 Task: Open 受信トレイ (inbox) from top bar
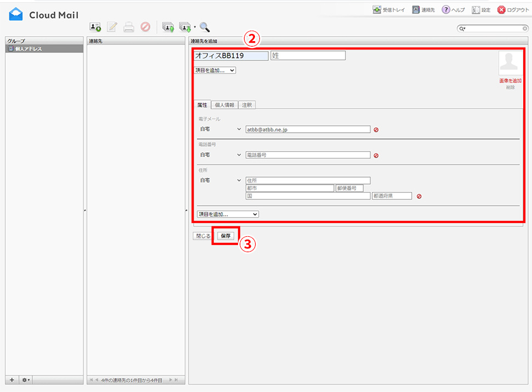tap(389, 10)
